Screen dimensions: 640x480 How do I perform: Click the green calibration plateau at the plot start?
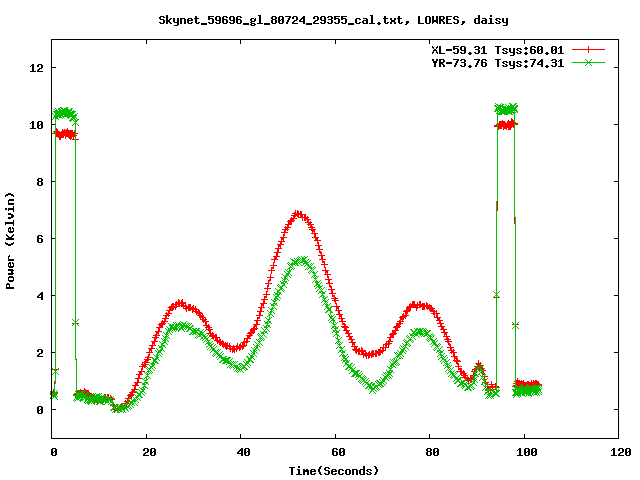pyautogui.click(x=65, y=113)
